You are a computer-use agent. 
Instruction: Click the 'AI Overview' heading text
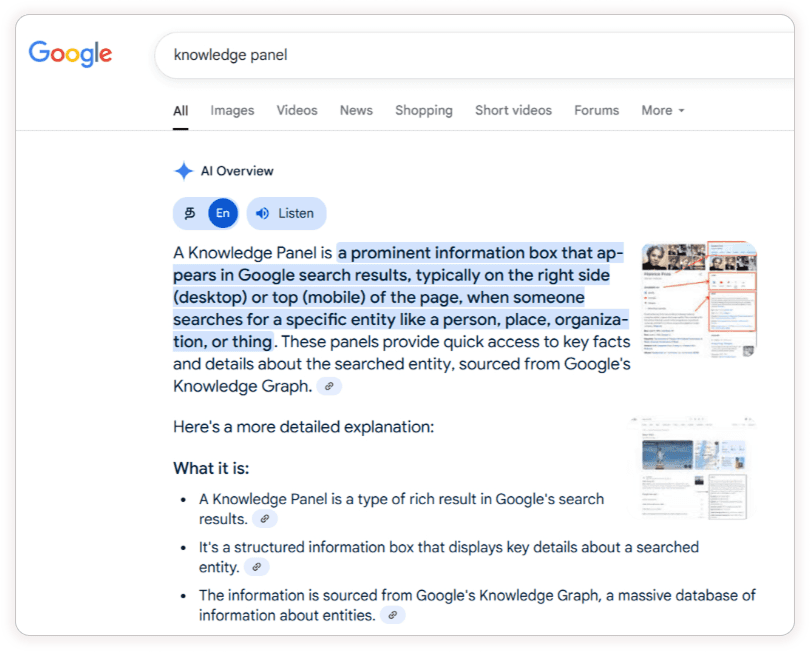point(237,171)
